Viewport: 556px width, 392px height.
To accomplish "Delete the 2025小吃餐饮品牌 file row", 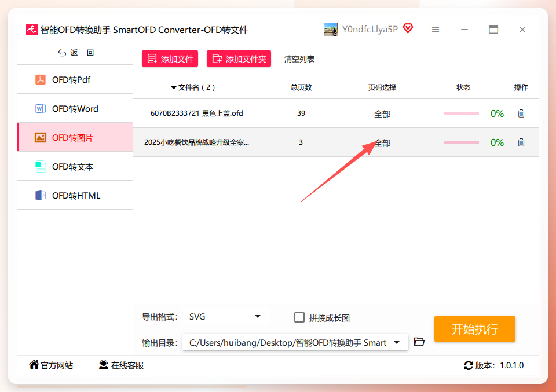I will pyautogui.click(x=521, y=142).
